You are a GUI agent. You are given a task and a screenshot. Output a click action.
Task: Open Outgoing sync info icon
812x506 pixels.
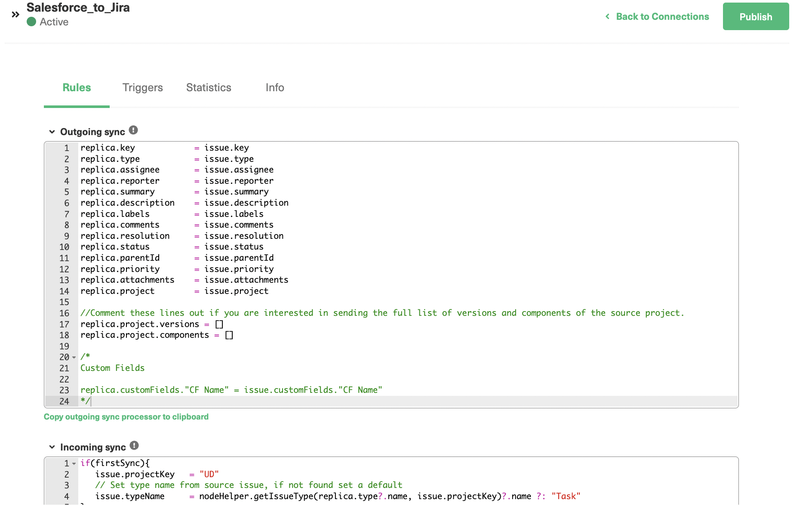(133, 130)
